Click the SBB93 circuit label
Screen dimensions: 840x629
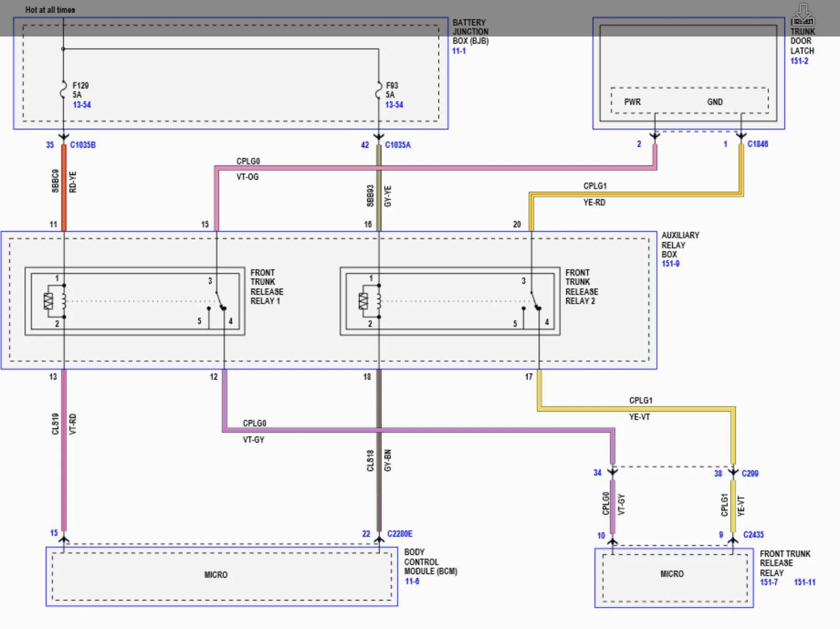click(x=370, y=196)
